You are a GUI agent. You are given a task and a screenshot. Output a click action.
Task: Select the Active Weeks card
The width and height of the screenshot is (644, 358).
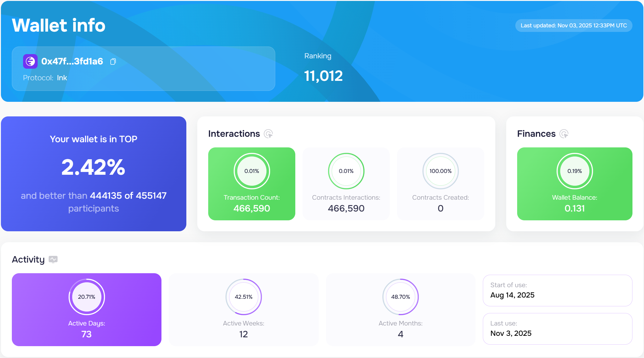point(243,329)
